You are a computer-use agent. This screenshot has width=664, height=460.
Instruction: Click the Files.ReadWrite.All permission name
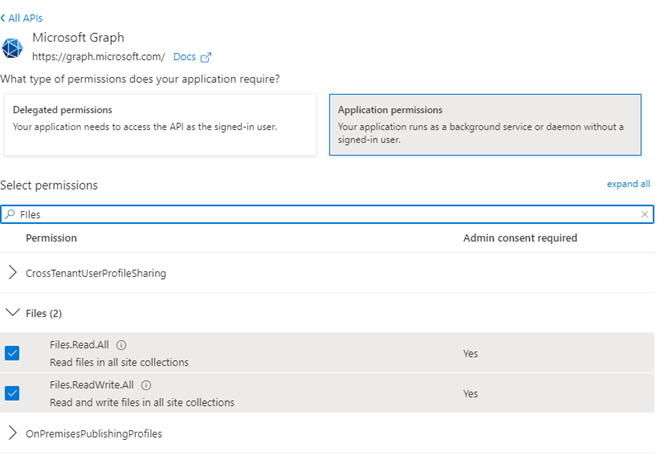91,385
